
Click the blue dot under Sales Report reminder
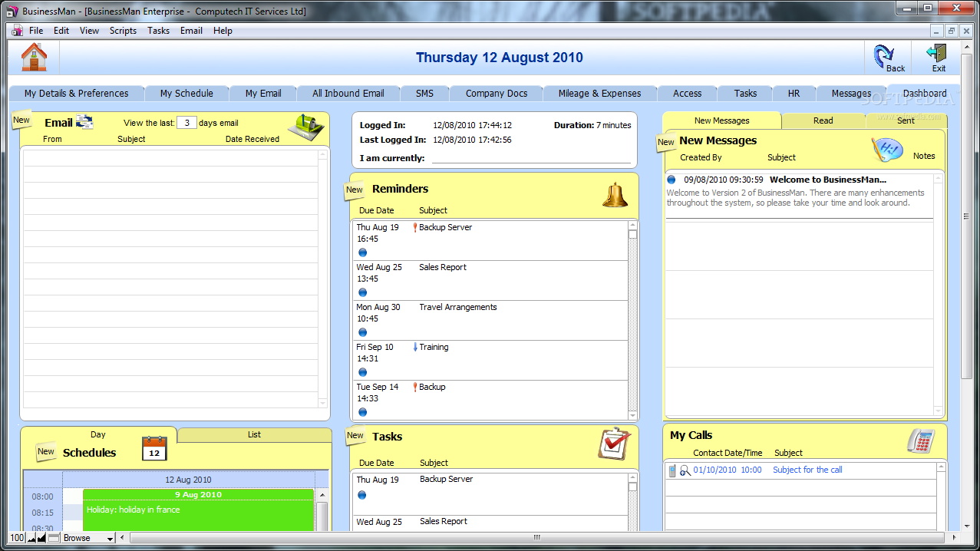(362, 292)
